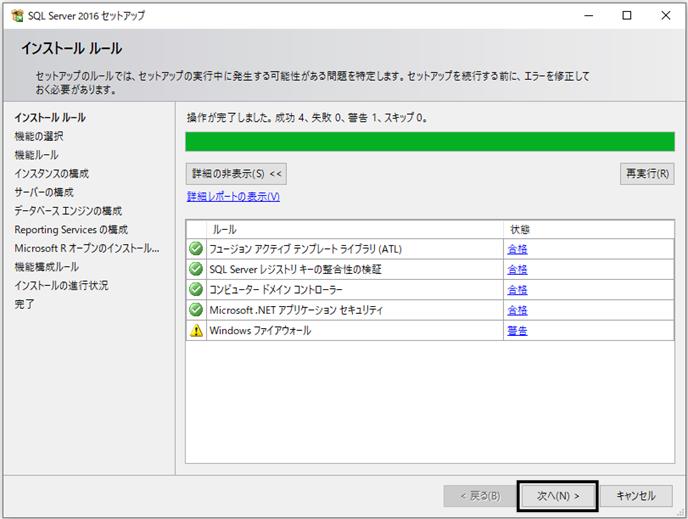Click Windows ファイアウォール rule text

point(260,331)
